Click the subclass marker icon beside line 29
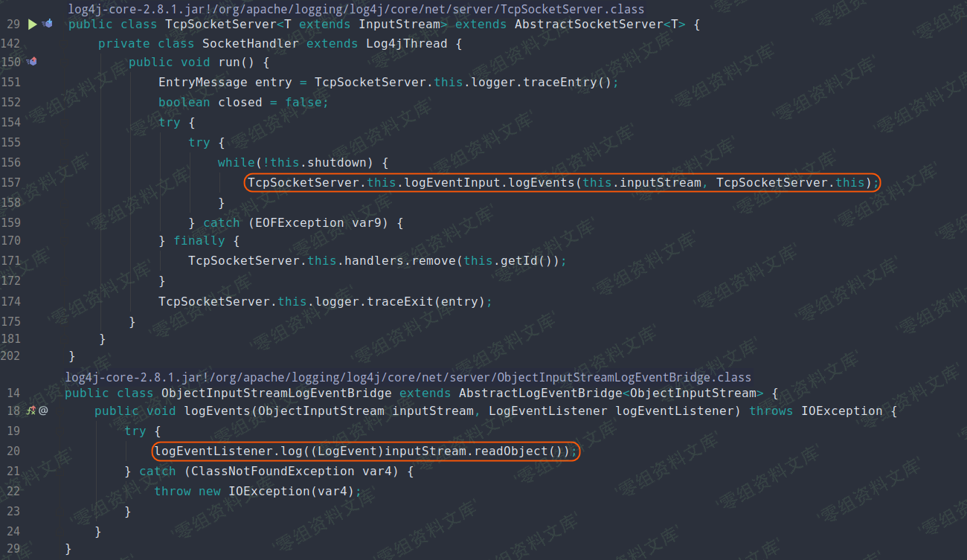The image size is (967, 560). pyautogui.click(x=47, y=25)
